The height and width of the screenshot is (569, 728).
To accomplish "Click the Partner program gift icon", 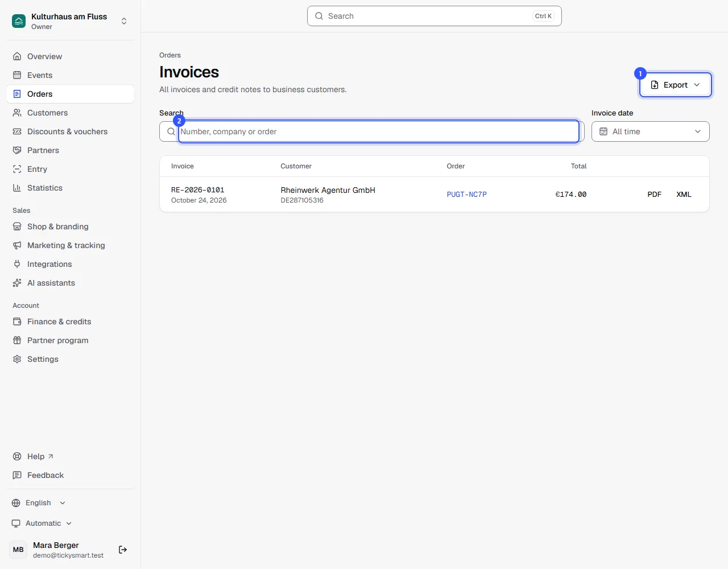I will [17, 340].
